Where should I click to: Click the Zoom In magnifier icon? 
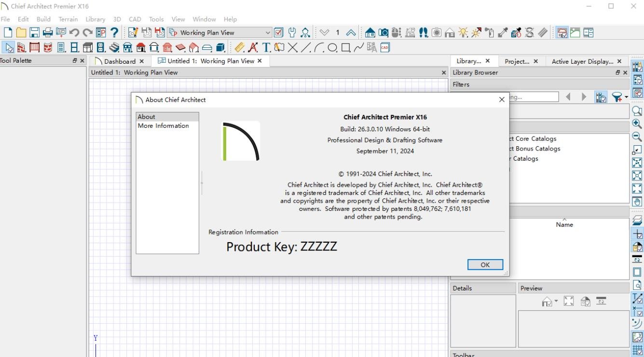[637, 124]
